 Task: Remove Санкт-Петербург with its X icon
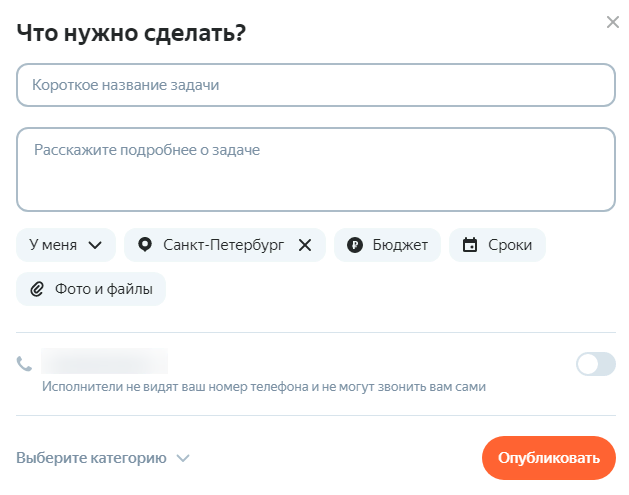point(305,245)
